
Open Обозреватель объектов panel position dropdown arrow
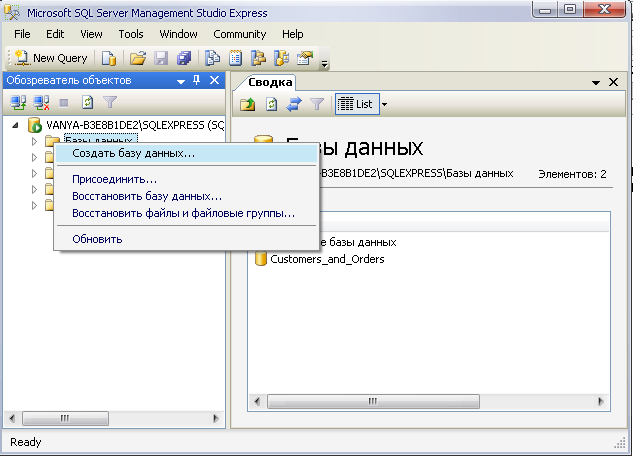click(181, 82)
